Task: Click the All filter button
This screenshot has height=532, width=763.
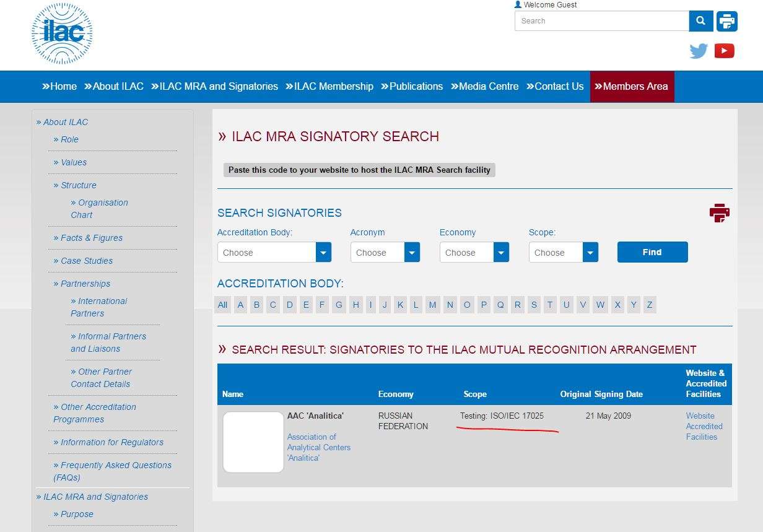Action: click(x=222, y=305)
